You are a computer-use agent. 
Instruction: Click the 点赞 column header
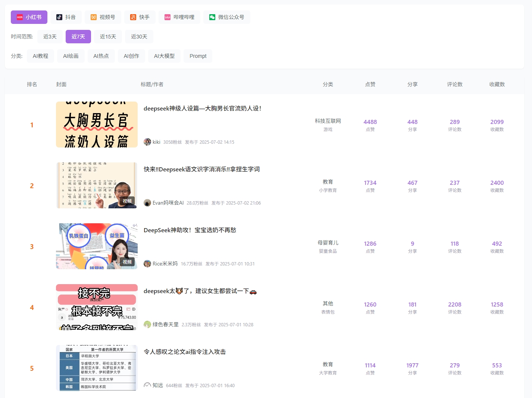[x=370, y=84]
